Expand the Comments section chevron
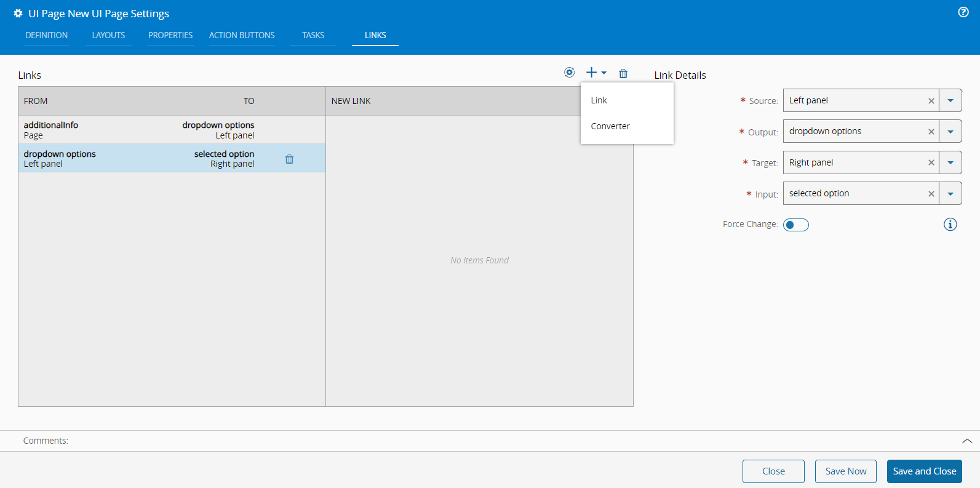980x488 pixels. (966, 441)
